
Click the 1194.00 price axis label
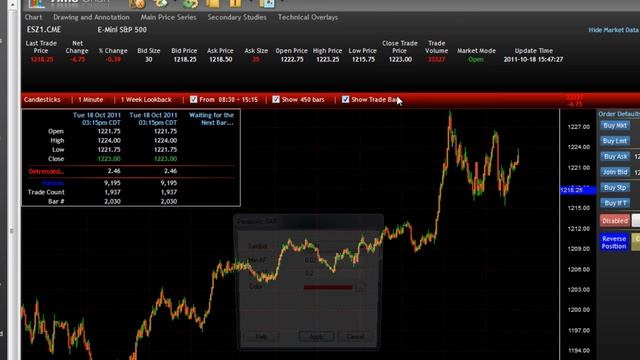(579, 351)
